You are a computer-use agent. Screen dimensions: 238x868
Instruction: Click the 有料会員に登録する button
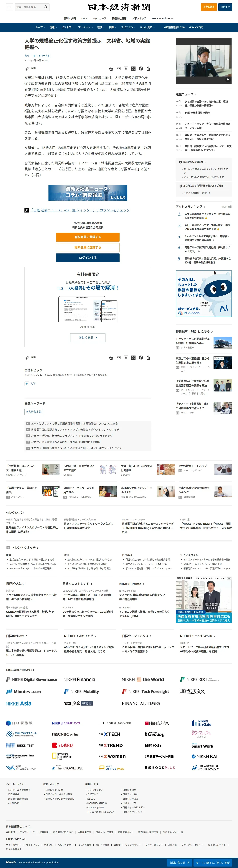[x=88, y=237]
